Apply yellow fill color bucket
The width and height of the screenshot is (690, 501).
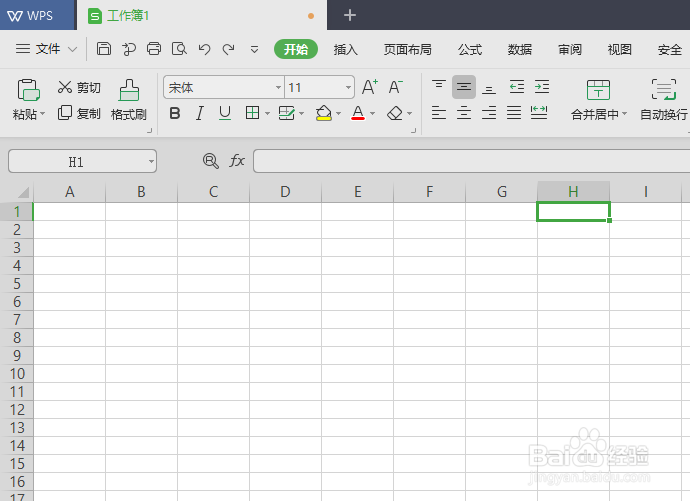point(323,113)
